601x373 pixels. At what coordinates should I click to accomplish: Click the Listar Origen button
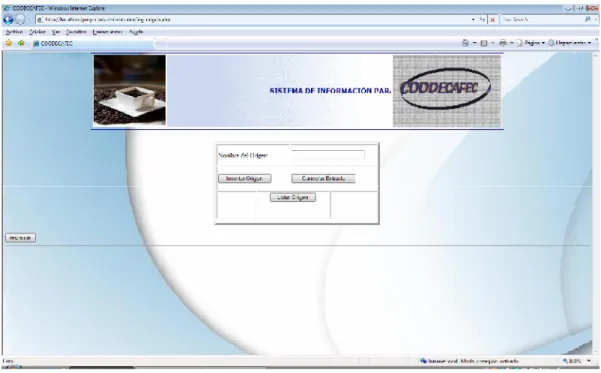click(x=293, y=197)
